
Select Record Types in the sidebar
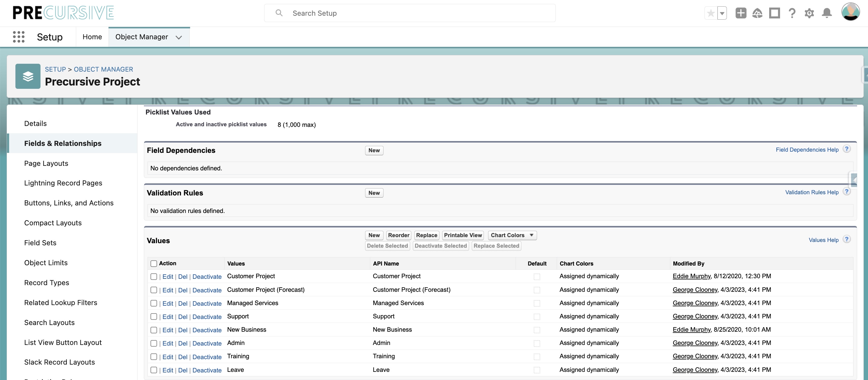click(x=47, y=283)
